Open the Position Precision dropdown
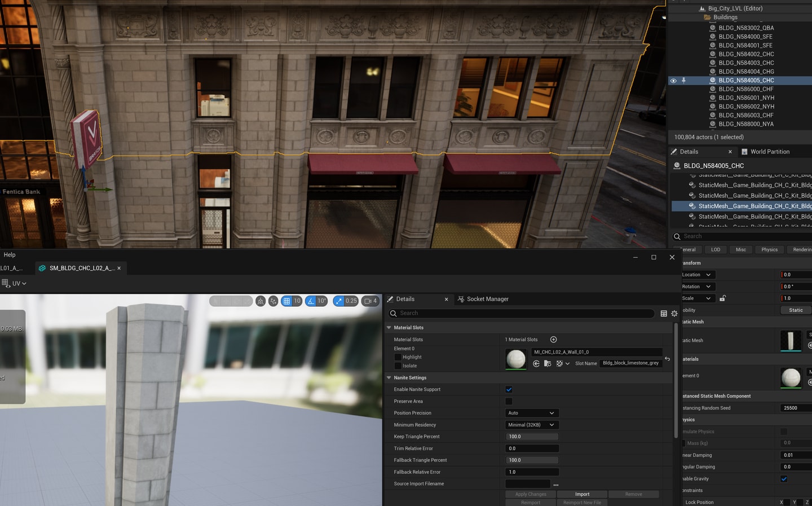The height and width of the screenshot is (506, 812). click(x=531, y=413)
